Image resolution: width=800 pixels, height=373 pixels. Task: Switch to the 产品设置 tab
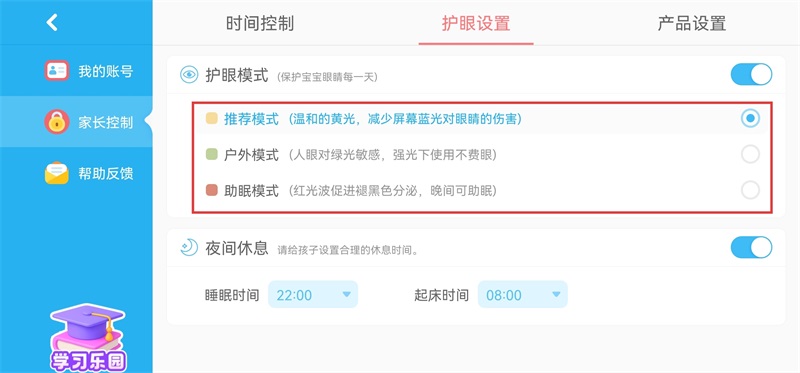(691, 23)
